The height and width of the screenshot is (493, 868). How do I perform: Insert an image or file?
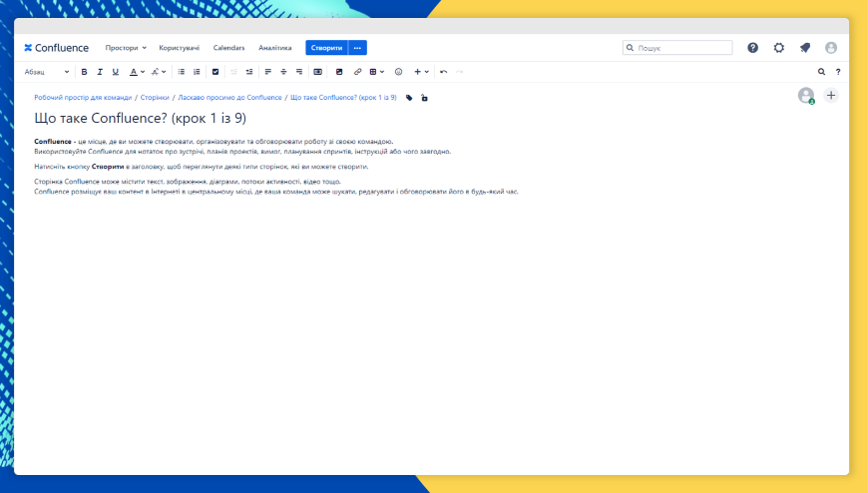pos(339,72)
